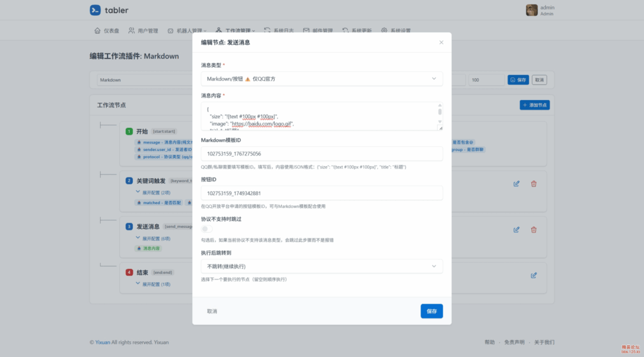Open 机器人管理 dropdown menu
The width and height of the screenshot is (644, 357).
[x=187, y=30]
